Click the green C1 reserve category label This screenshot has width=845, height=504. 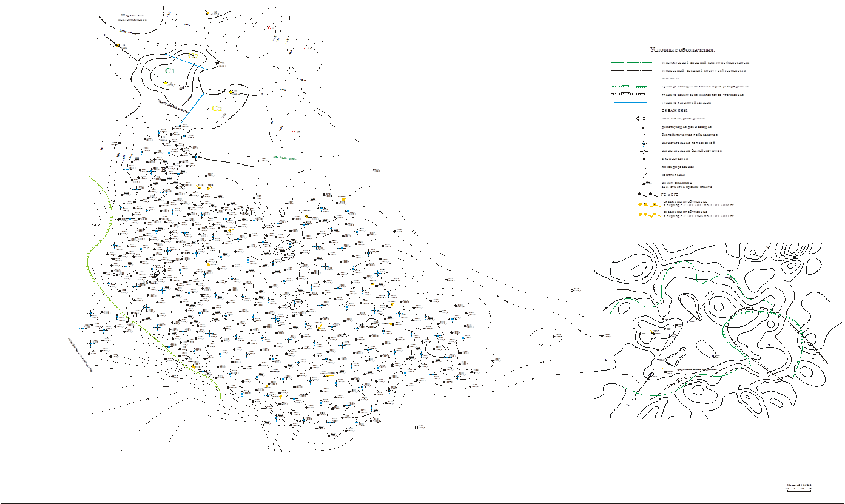coord(170,71)
